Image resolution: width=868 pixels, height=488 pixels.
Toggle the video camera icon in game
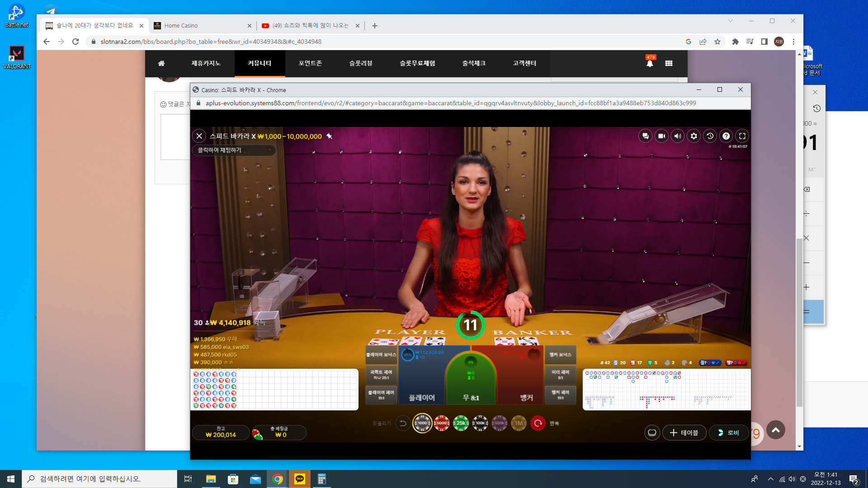[x=661, y=136]
